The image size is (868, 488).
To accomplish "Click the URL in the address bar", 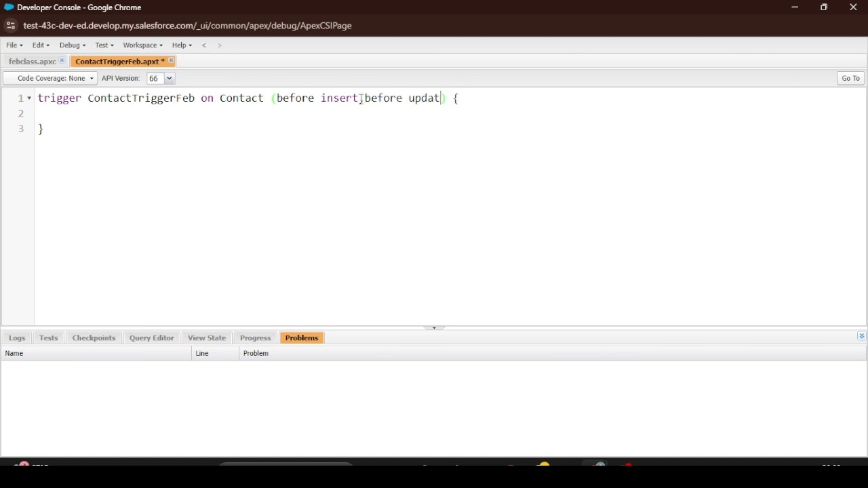I will point(188,26).
